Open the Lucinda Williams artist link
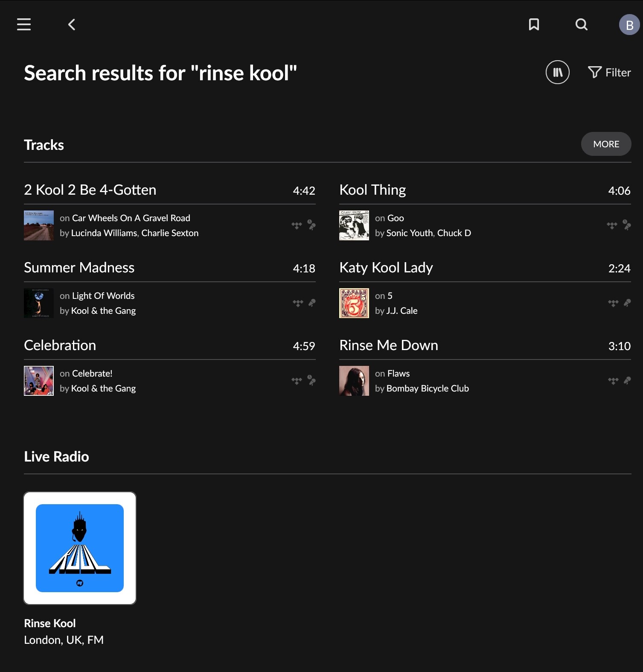Screen dimensions: 643x672 104,233
